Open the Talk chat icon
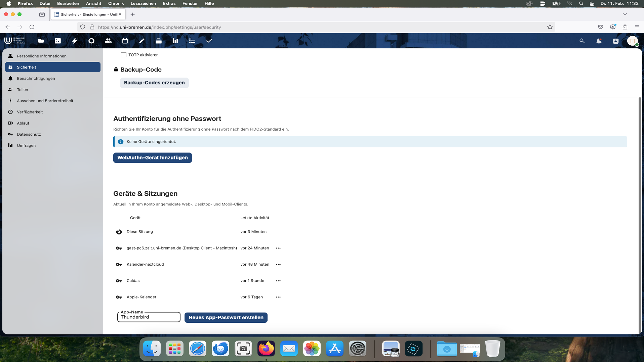The height and width of the screenshot is (362, 644). click(x=91, y=41)
